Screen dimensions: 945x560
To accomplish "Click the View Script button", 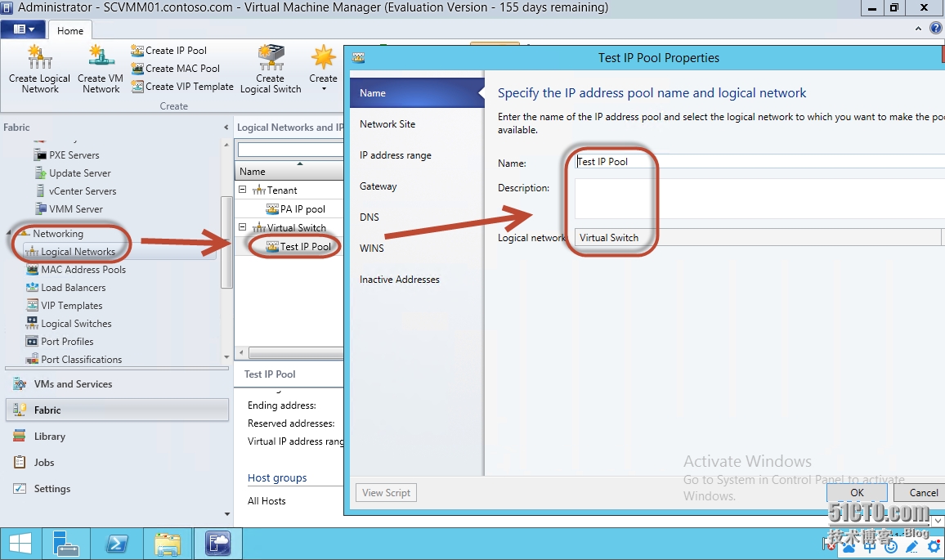I will [387, 492].
